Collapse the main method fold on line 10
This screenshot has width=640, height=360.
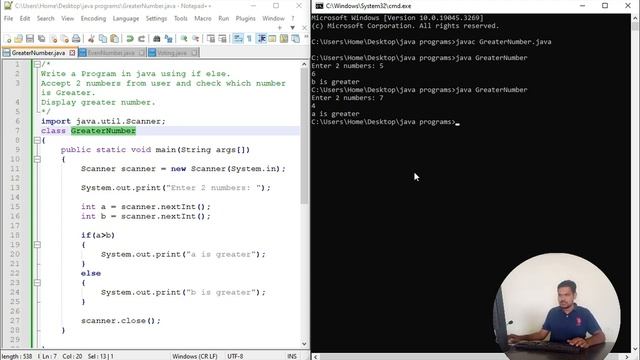click(x=37, y=159)
